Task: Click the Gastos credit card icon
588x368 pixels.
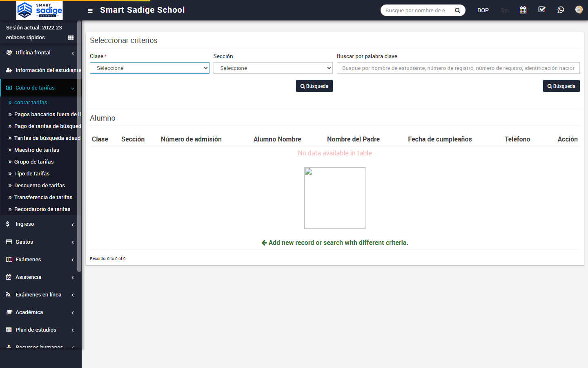Action: pyautogui.click(x=9, y=242)
